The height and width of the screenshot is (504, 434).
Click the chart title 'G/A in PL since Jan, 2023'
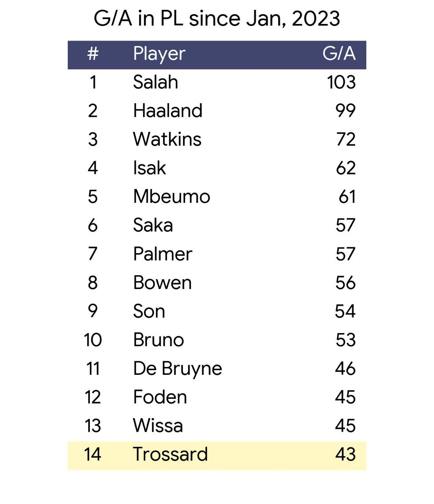[217, 19]
